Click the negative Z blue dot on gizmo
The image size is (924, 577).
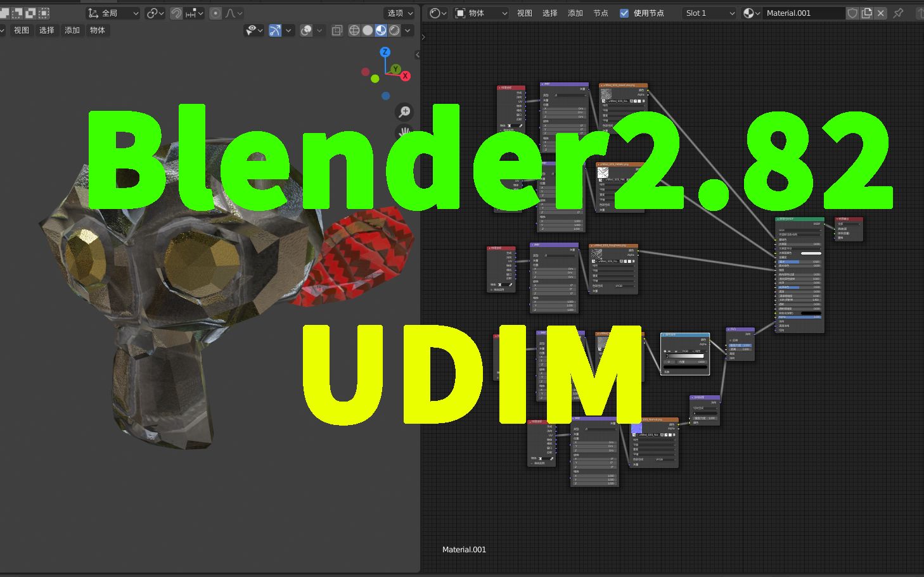tap(385, 96)
